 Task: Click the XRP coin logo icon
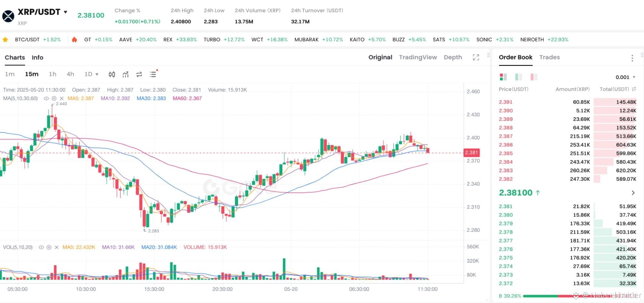pyautogui.click(x=8, y=16)
